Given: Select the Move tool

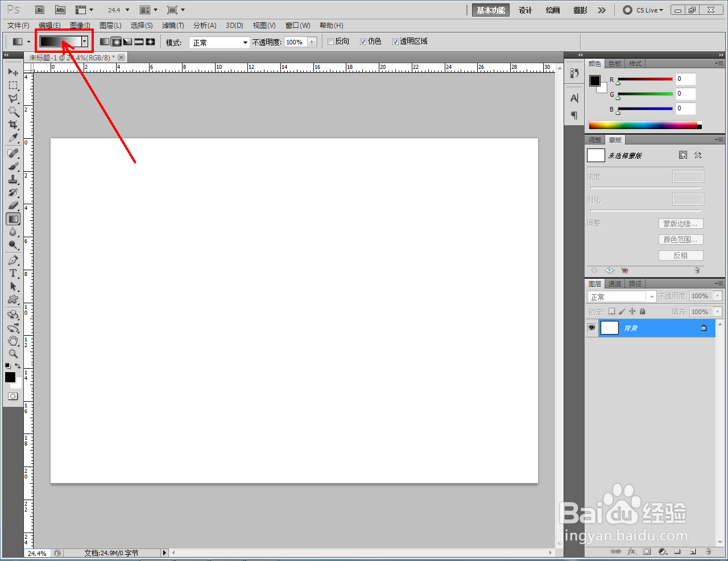Looking at the screenshot, I should tap(13, 72).
